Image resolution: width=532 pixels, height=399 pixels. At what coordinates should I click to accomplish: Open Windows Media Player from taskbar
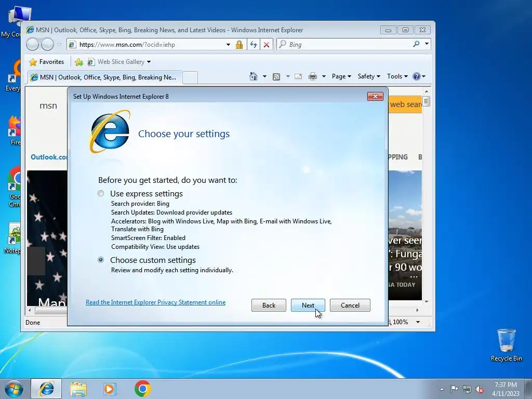110,389
